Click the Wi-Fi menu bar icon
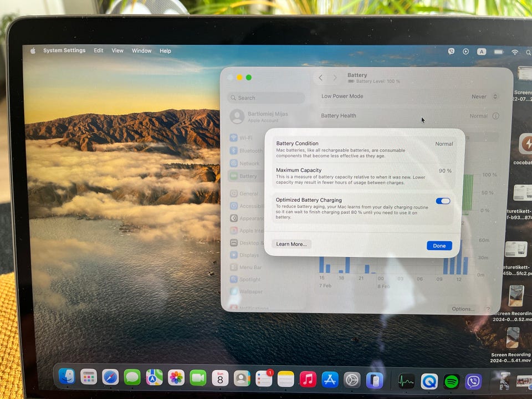The width and height of the screenshot is (532, 399). pos(515,52)
